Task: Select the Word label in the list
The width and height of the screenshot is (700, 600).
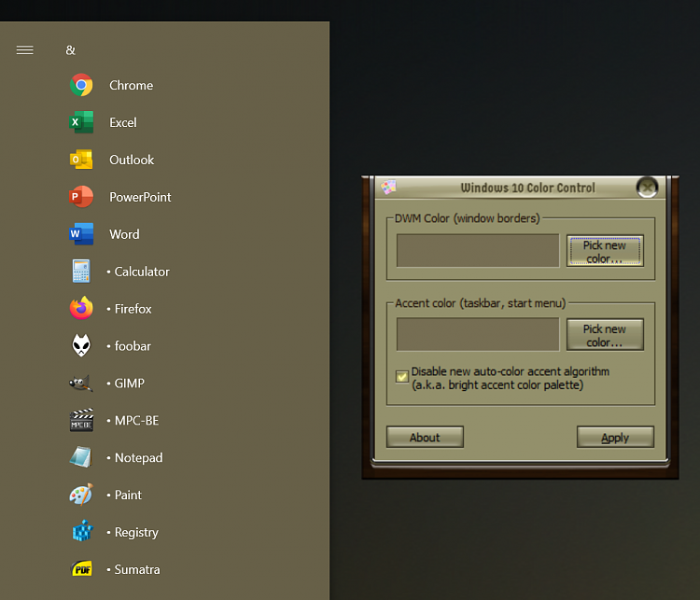Action: (x=124, y=234)
